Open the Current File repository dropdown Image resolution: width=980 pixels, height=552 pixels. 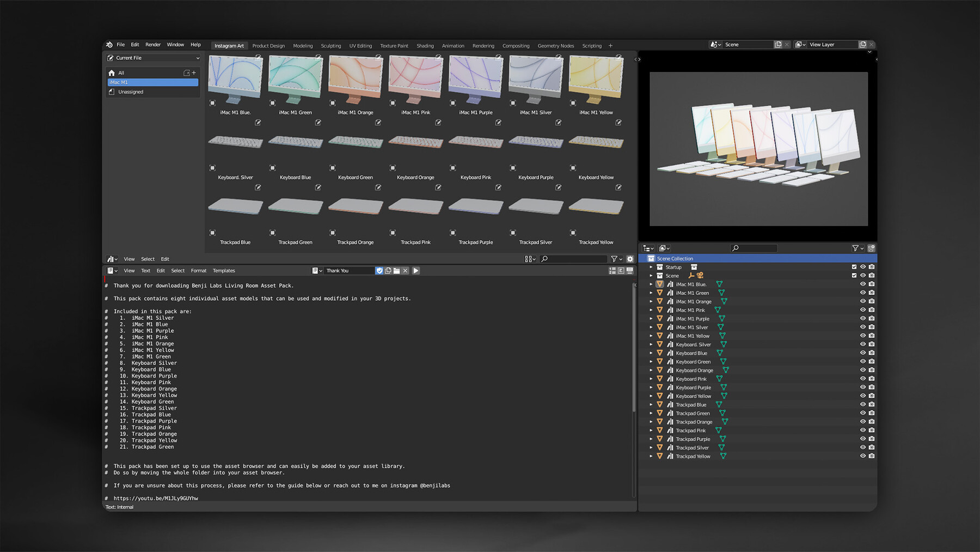(152, 58)
